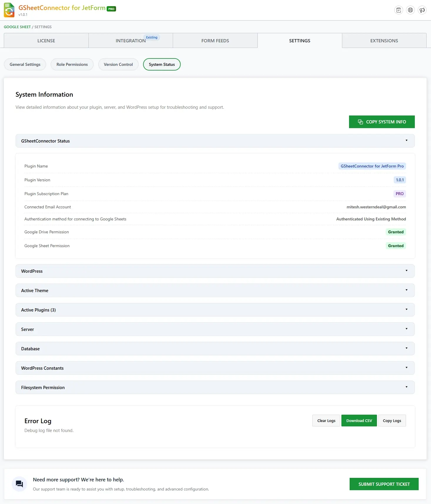The height and width of the screenshot is (504, 431).
Task: Collapse the GSheetConnector Status section
Action: [x=215, y=141]
